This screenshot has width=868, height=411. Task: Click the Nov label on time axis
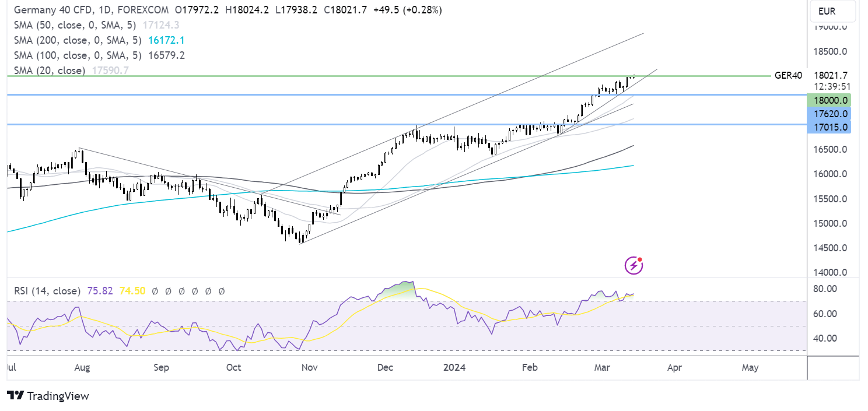pos(310,368)
